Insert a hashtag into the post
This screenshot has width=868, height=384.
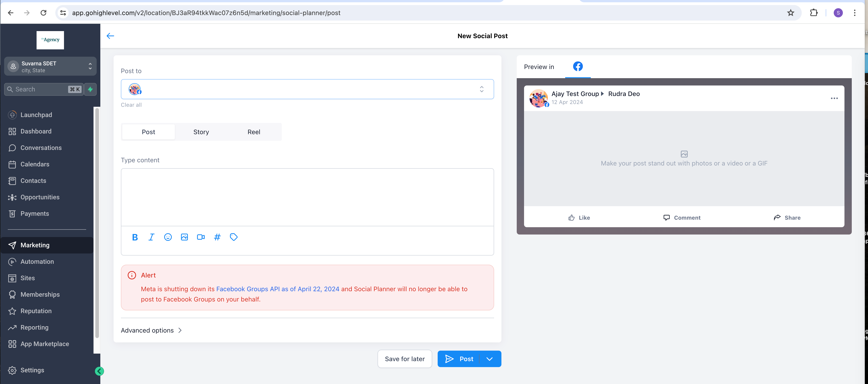pos(217,237)
